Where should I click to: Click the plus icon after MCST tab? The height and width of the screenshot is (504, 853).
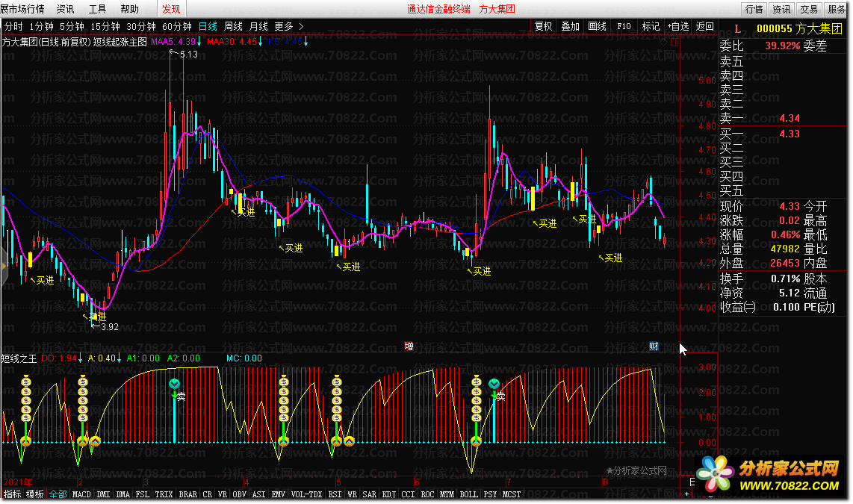686,494
